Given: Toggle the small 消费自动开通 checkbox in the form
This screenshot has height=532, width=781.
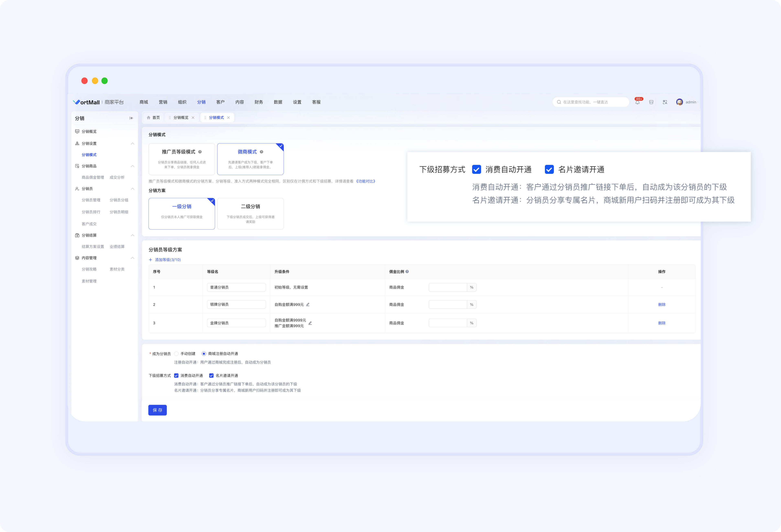Looking at the screenshot, I should 176,375.
